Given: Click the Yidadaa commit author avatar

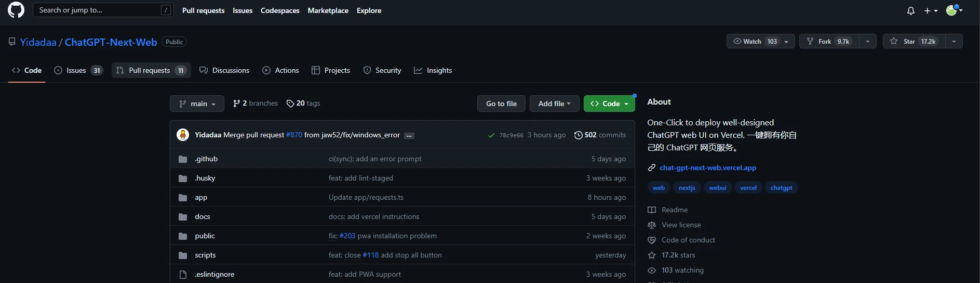Looking at the screenshot, I should click(x=183, y=135).
